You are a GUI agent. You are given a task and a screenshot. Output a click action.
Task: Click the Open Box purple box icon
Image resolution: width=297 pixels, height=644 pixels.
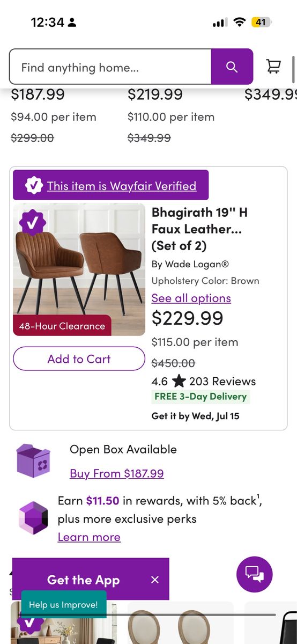point(33,460)
